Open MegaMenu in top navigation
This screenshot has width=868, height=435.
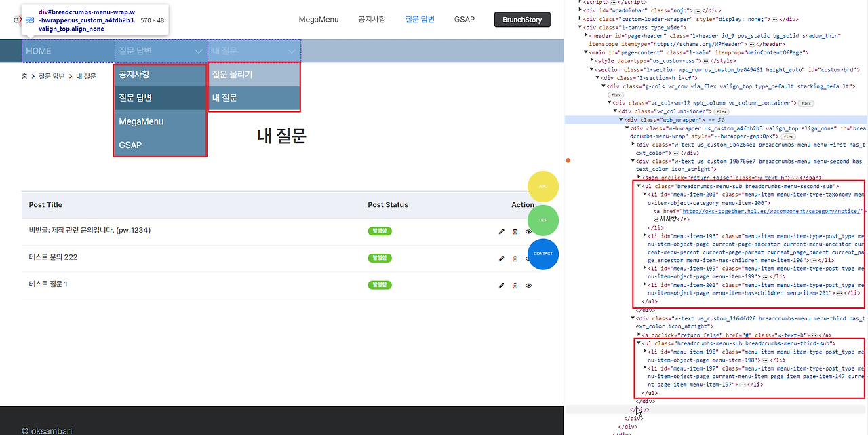319,20
